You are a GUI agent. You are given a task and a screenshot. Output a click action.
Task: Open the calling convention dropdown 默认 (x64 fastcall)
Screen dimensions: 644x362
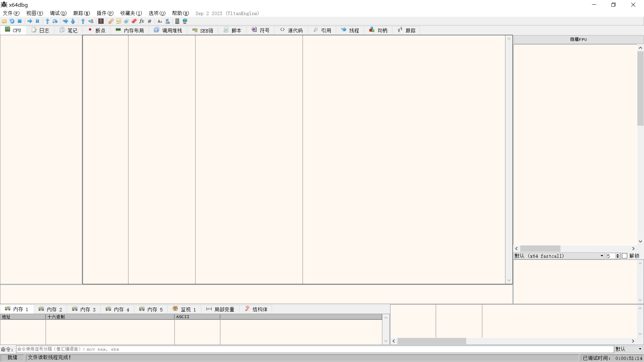pos(559,256)
